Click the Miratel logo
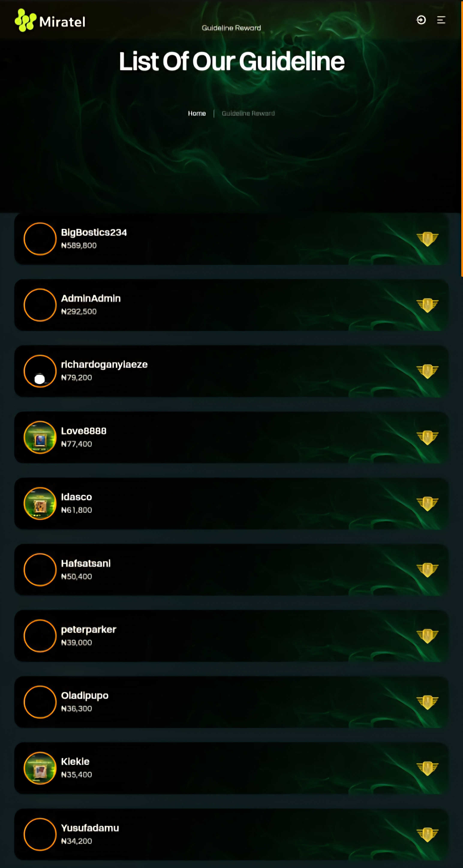This screenshot has width=463, height=868. coord(50,21)
